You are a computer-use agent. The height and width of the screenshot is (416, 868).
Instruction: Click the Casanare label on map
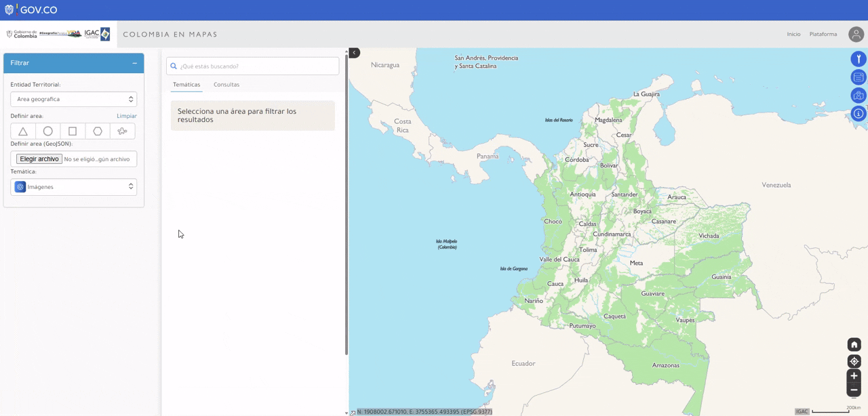(664, 222)
